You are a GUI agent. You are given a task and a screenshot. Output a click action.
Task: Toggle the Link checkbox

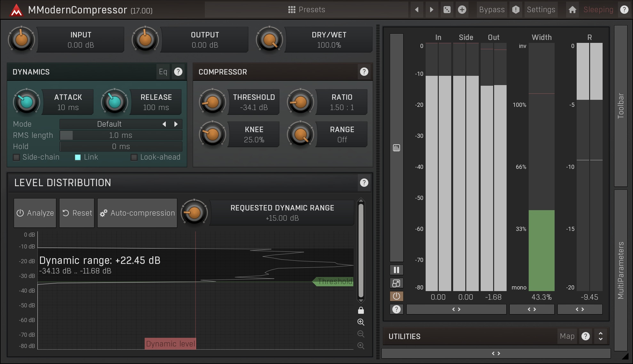tap(78, 157)
